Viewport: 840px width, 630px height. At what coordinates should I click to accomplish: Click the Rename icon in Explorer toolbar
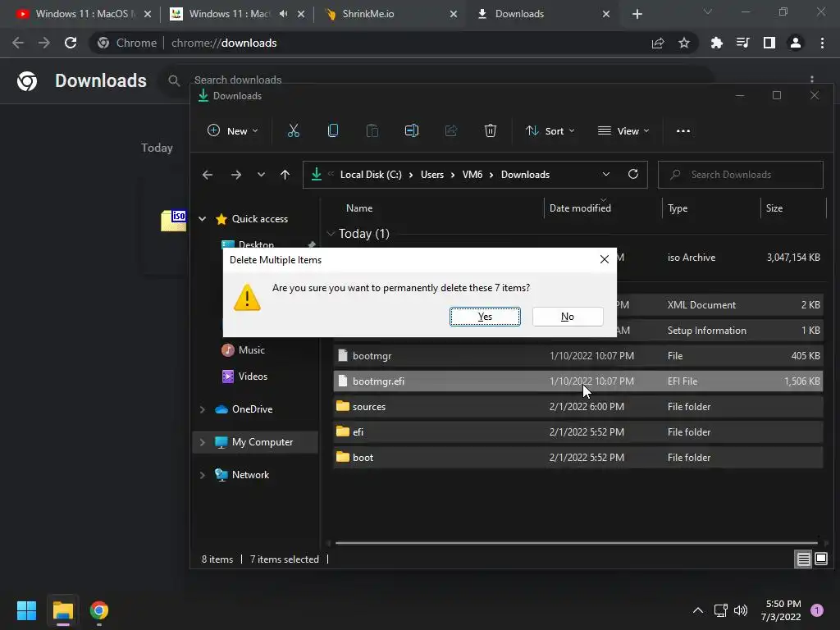pyautogui.click(x=412, y=130)
